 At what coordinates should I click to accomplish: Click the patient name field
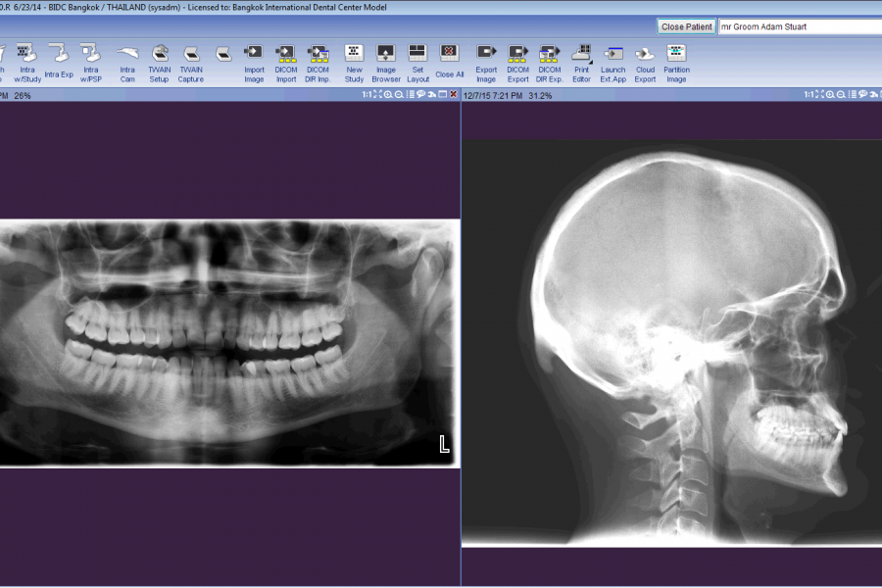coord(797,26)
